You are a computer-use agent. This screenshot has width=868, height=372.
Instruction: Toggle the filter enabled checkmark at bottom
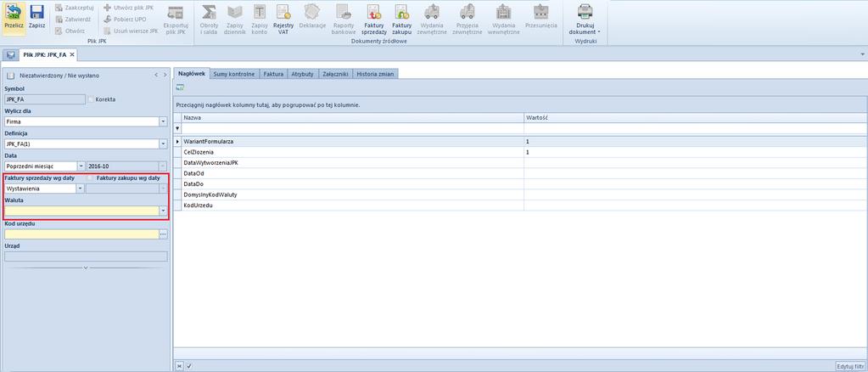(188, 366)
